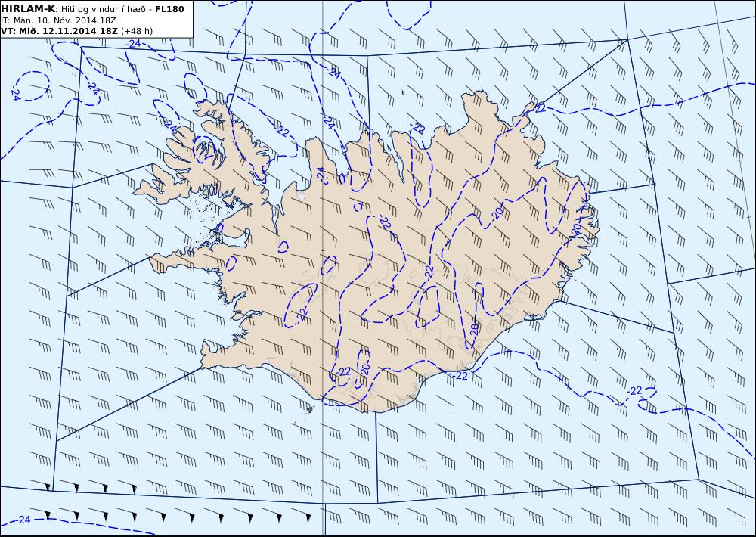Select the 'Hiti og vindur í hæð' caption
756x537 pixels.
point(104,9)
